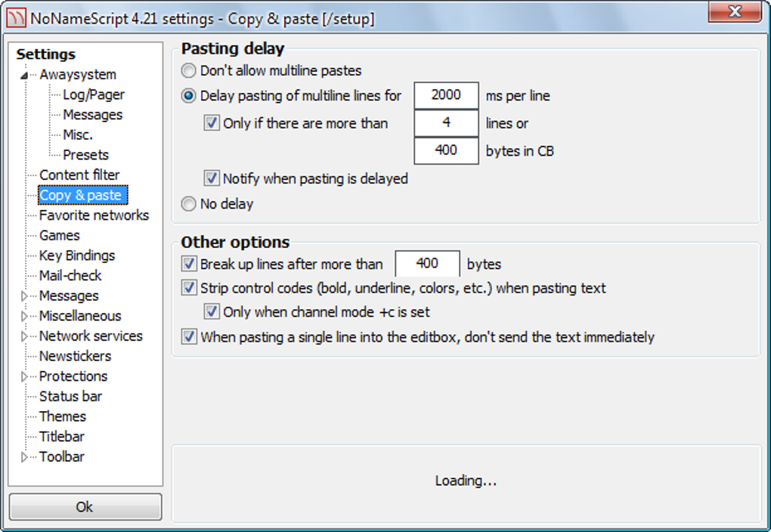Expand the Messages tree node
771x532 pixels.
(23, 296)
